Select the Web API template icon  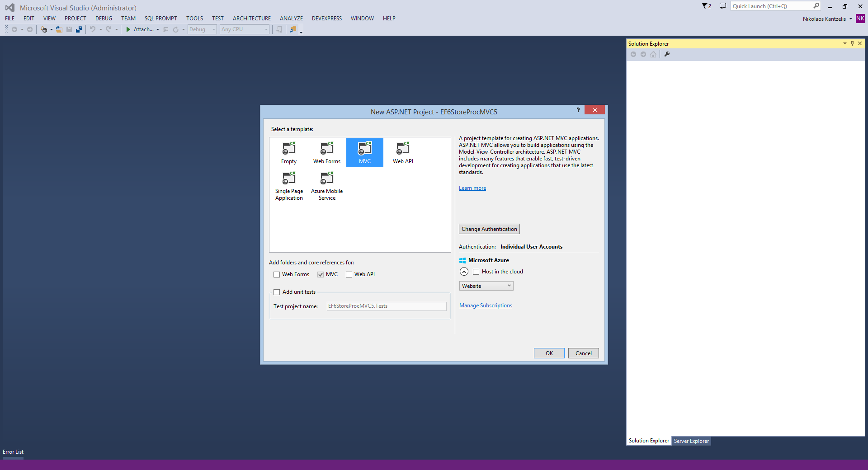pos(403,148)
